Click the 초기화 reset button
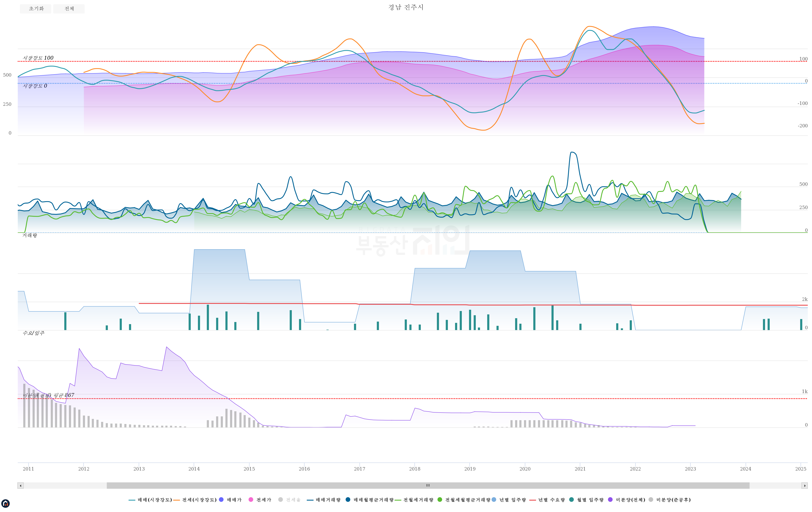Viewport: 812px width, 512px height. pos(35,9)
